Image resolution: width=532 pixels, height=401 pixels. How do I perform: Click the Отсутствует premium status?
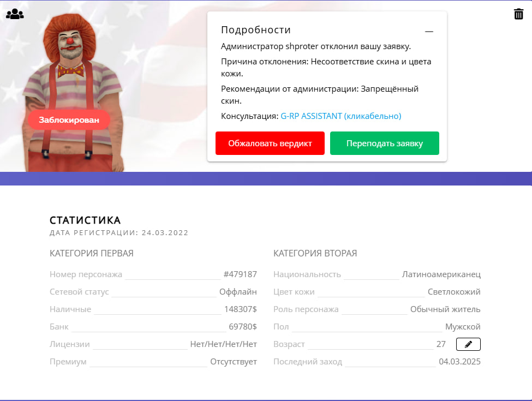click(233, 362)
